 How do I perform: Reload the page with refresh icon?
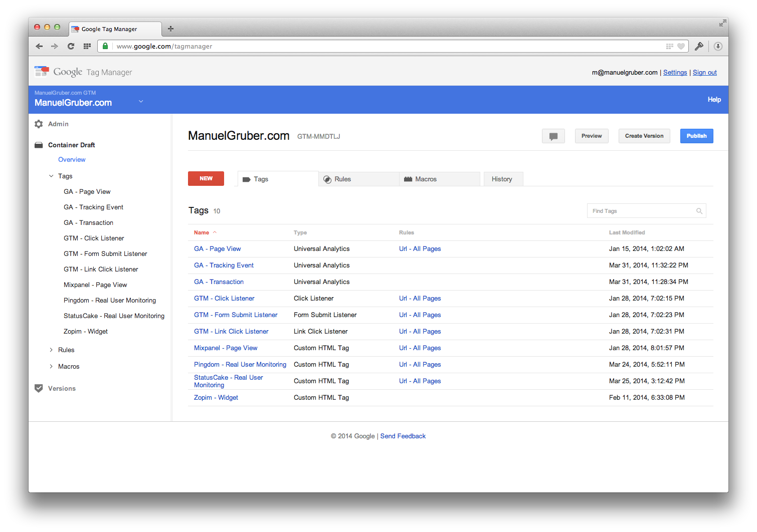(71, 46)
